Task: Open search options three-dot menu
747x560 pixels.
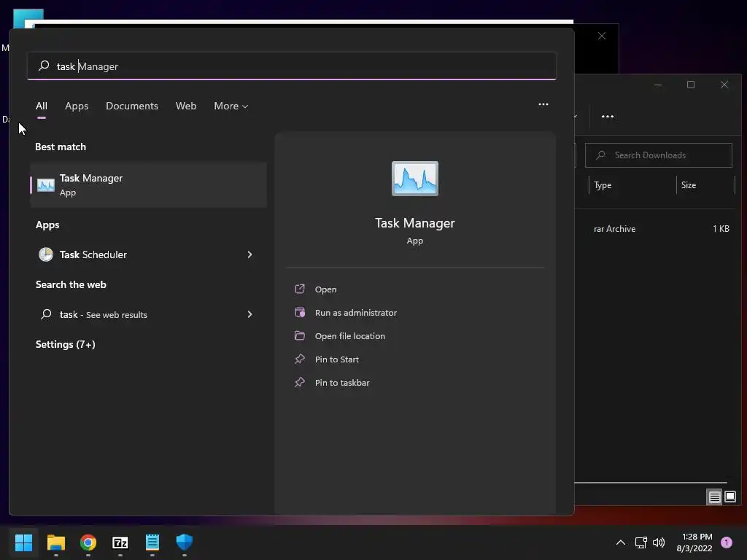Action: 543,104
